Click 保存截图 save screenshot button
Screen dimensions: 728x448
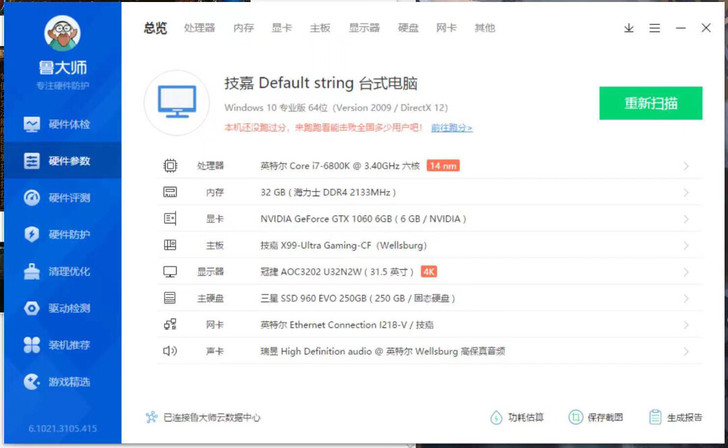pos(596,417)
